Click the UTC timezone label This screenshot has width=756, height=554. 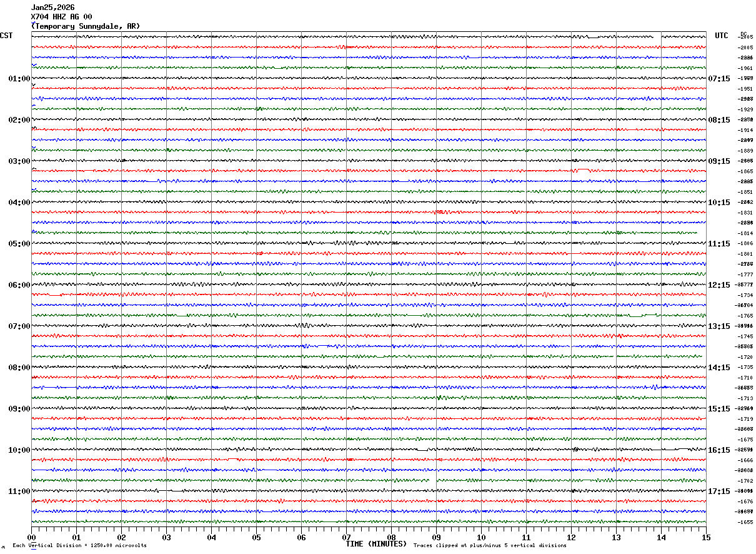click(722, 36)
